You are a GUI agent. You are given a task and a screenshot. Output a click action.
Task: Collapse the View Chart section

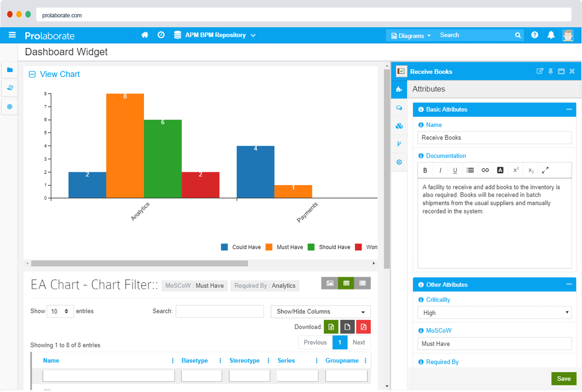point(32,74)
